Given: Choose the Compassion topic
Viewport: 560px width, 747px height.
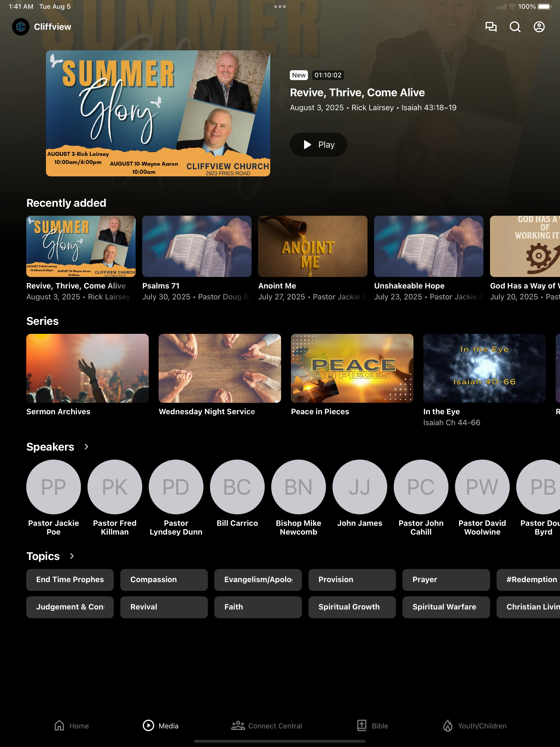Looking at the screenshot, I should point(164,580).
